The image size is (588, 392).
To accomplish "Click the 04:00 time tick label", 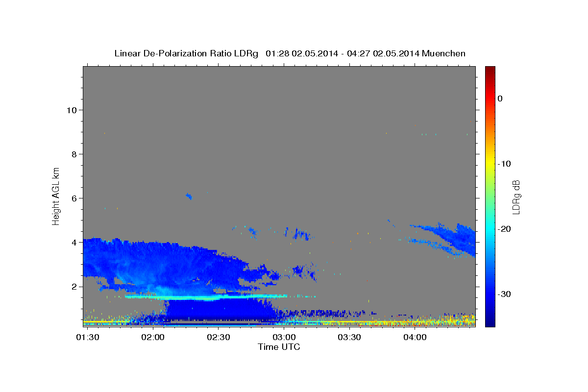I will point(415,338).
